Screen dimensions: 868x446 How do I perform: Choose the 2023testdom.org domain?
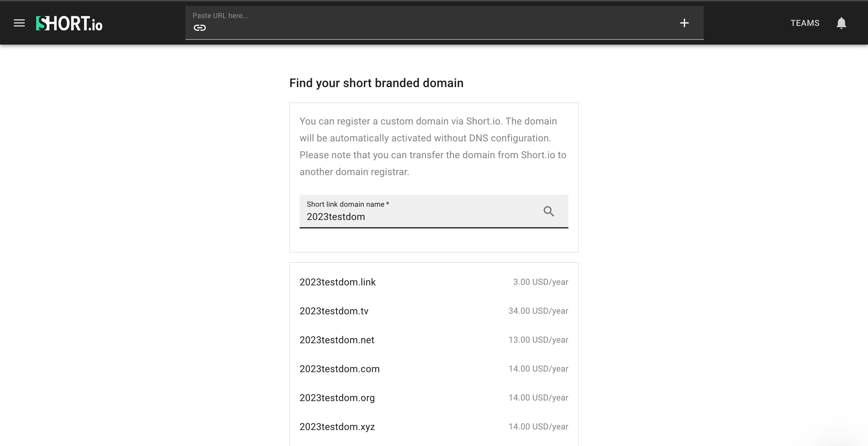click(x=337, y=398)
